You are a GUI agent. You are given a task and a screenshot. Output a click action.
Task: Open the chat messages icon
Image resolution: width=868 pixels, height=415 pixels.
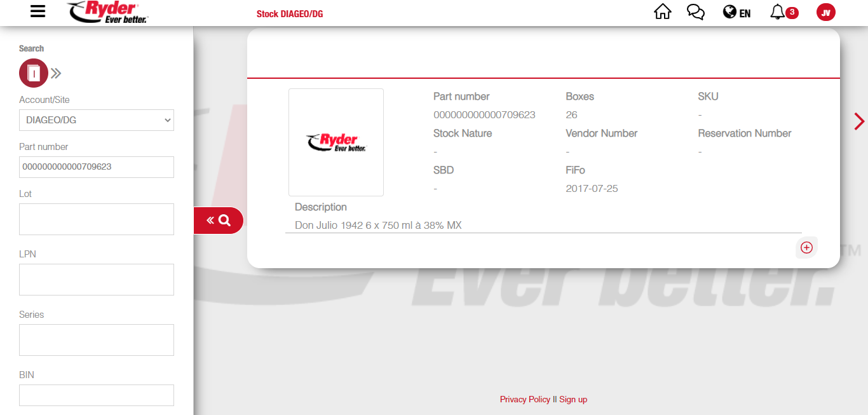coord(696,12)
